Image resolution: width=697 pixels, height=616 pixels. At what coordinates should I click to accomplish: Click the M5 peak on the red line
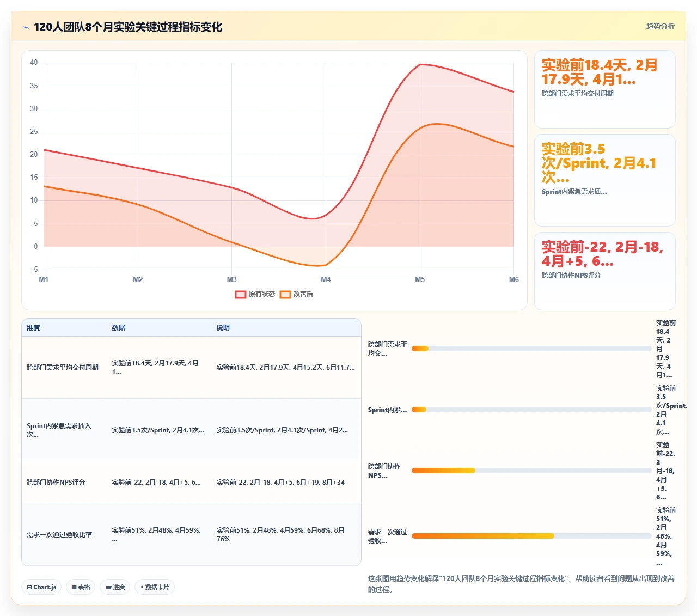coord(420,64)
